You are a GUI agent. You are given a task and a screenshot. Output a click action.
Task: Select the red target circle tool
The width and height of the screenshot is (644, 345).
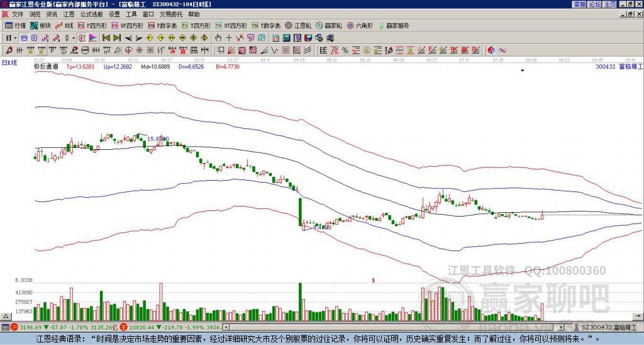128,50
